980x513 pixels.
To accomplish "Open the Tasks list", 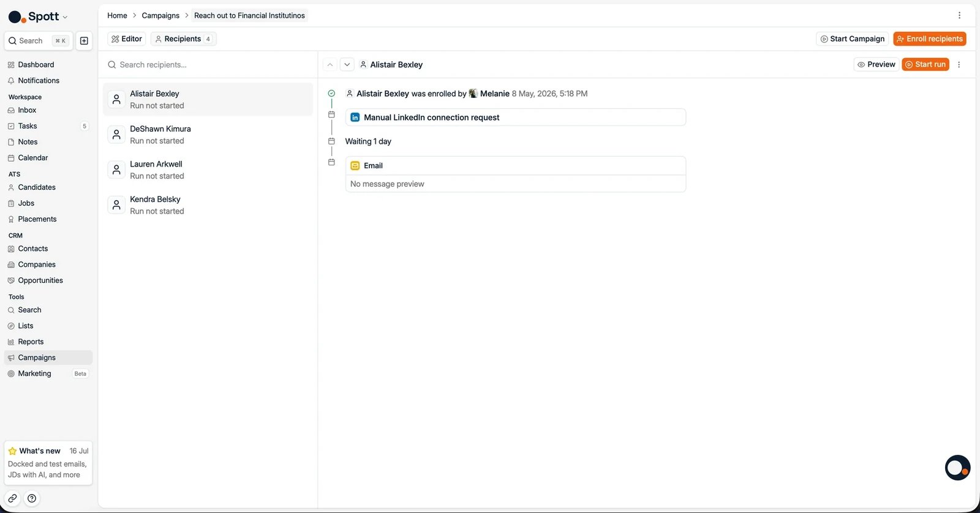I will [x=48, y=126].
